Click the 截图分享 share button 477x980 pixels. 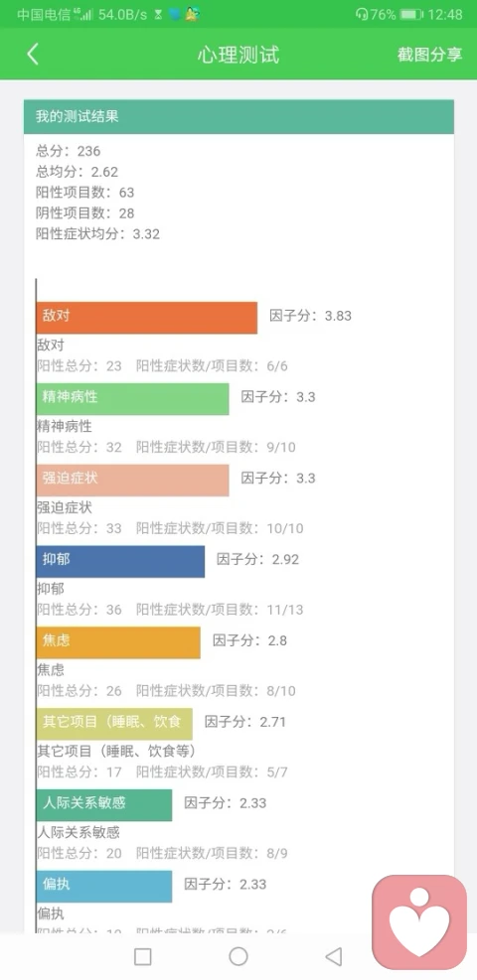pyautogui.click(x=429, y=55)
